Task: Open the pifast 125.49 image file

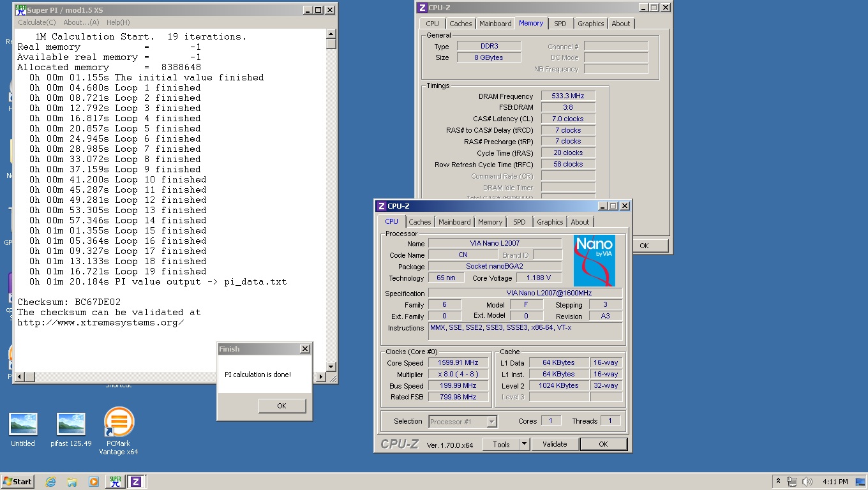Action: coord(71,430)
